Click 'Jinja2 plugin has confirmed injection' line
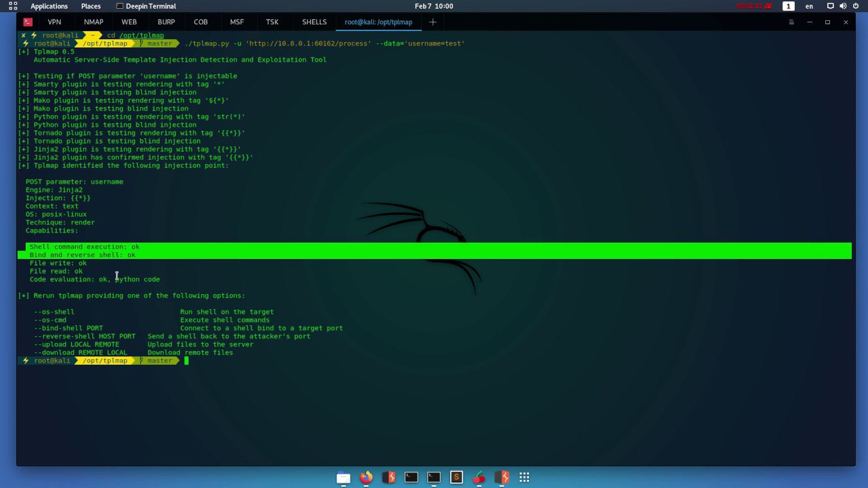 (136, 157)
